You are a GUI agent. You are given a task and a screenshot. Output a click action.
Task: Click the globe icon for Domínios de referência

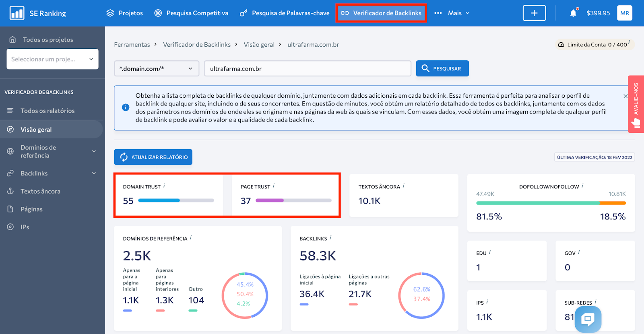(x=10, y=151)
